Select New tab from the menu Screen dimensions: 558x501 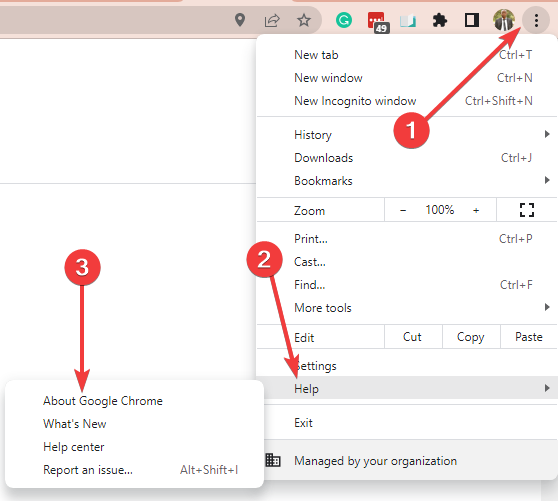pyautogui.click(x=407, y=55)
